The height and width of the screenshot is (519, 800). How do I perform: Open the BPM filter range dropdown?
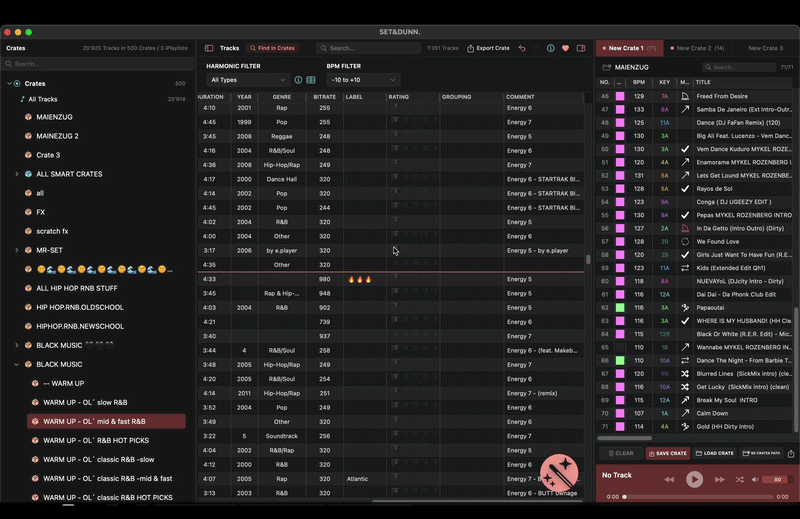pos(363,80)
